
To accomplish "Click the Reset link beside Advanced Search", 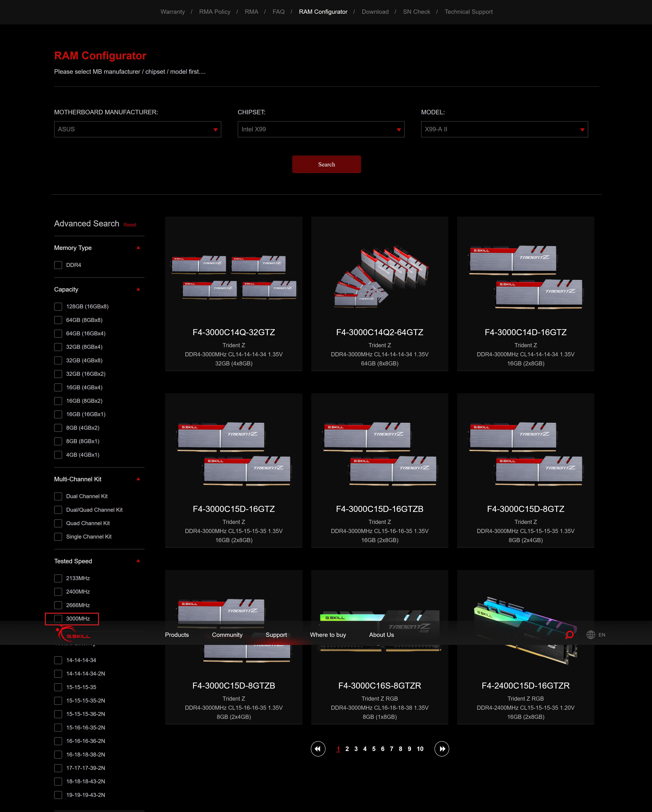I will (130, 225).
